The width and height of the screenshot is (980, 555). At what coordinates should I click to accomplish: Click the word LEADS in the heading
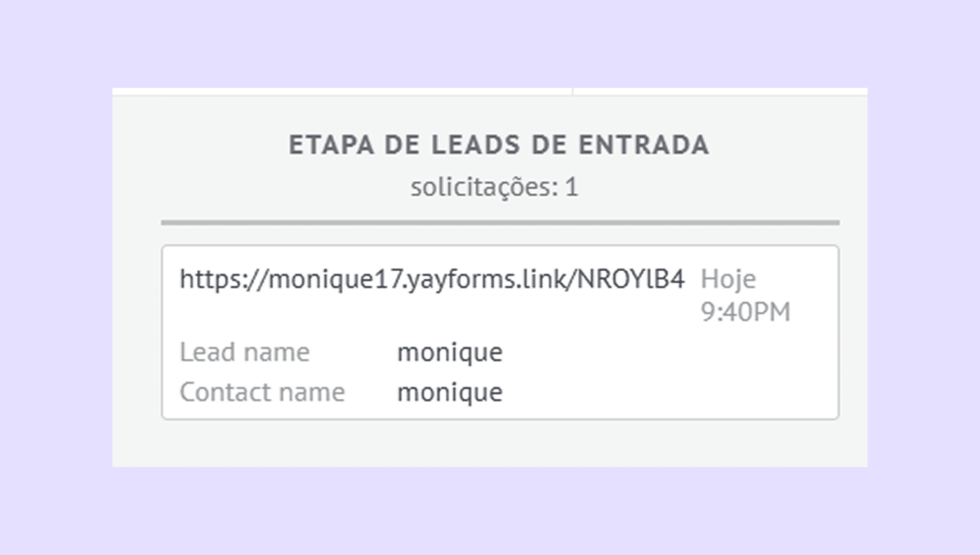point(476,145)
